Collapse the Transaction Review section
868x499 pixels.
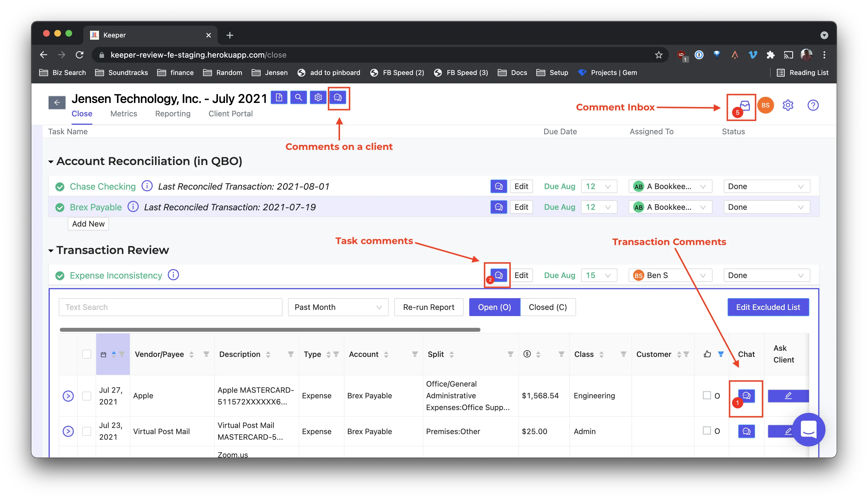[x=51, y=251]
